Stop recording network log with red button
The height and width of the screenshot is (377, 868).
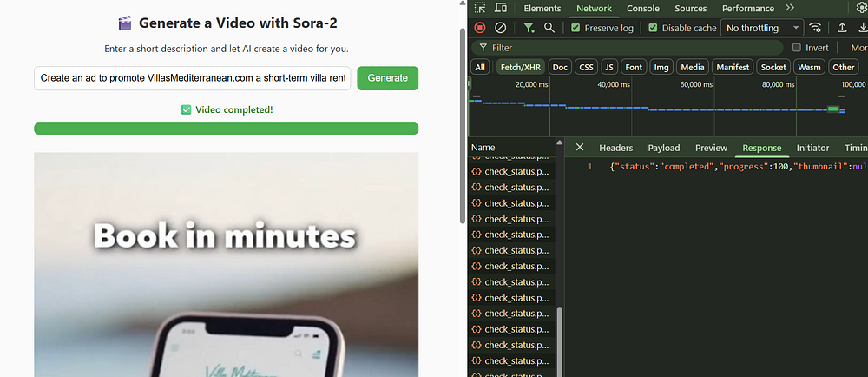tap(480, 28)
